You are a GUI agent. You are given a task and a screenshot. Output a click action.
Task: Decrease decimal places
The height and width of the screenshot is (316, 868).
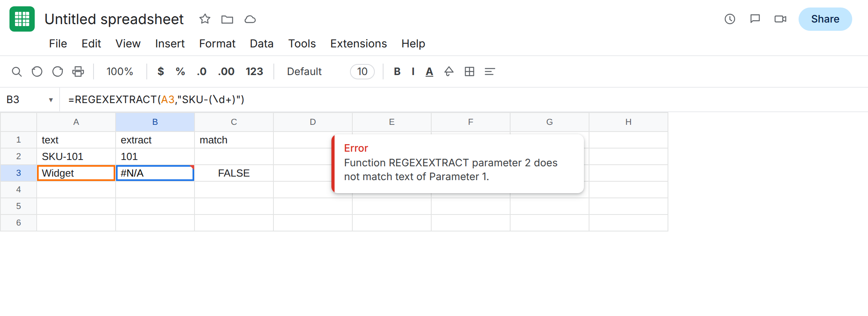pos(202,71)
